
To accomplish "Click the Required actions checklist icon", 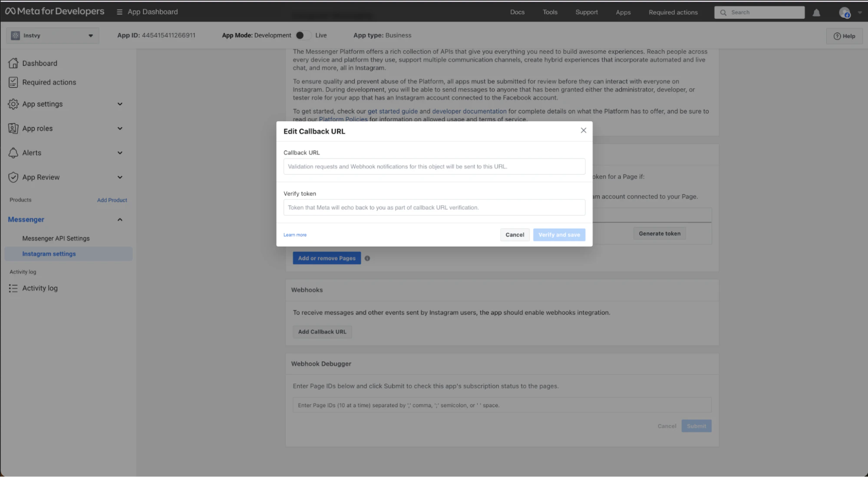I will (13, 82).
